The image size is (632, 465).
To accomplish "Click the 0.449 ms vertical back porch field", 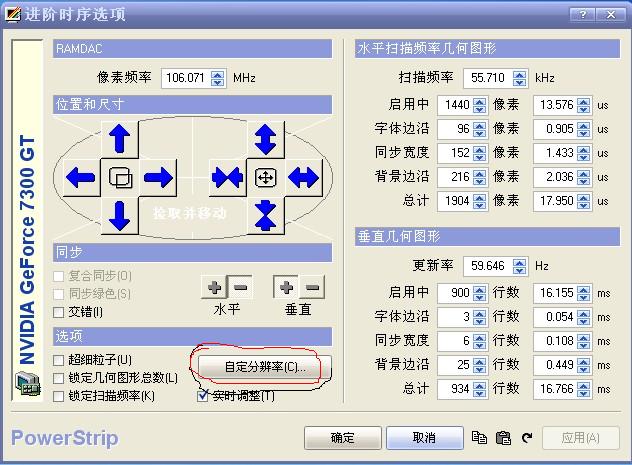I will click(x=555, y=365).
